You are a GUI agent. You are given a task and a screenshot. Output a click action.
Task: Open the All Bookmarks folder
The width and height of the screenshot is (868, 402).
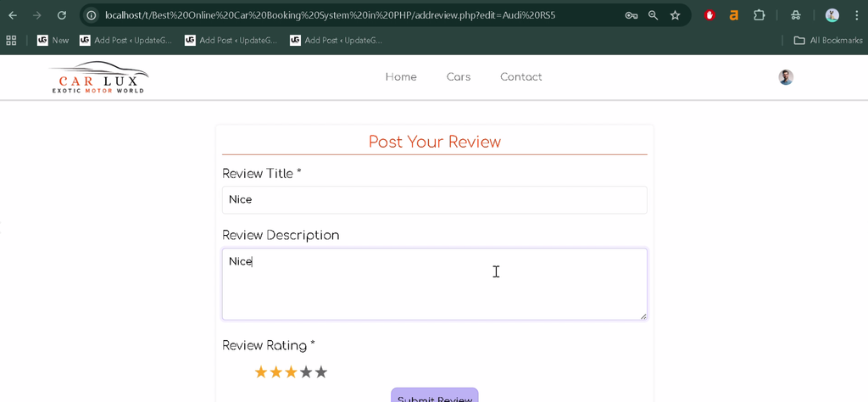[x=827, y=41]
